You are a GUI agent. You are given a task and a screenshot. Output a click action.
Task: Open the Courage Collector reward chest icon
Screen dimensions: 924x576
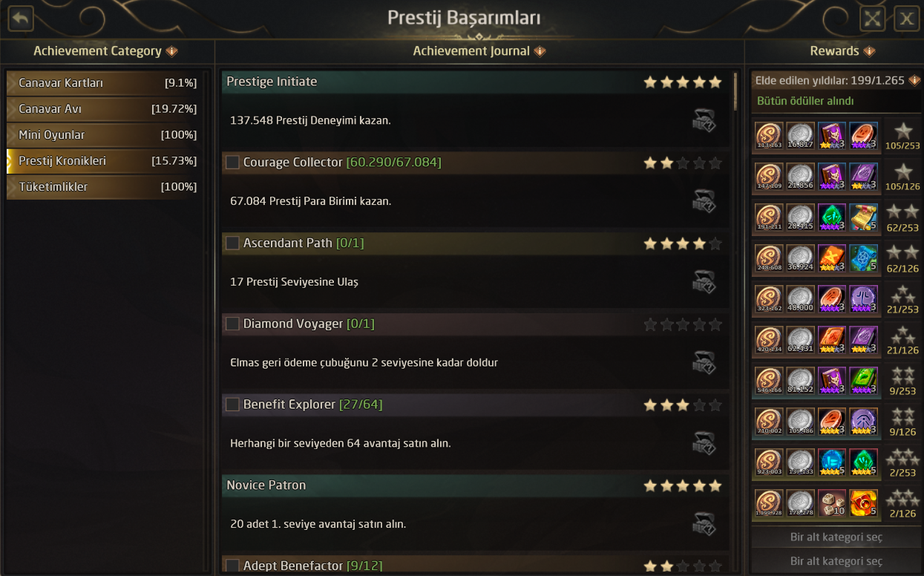[704, 201]
